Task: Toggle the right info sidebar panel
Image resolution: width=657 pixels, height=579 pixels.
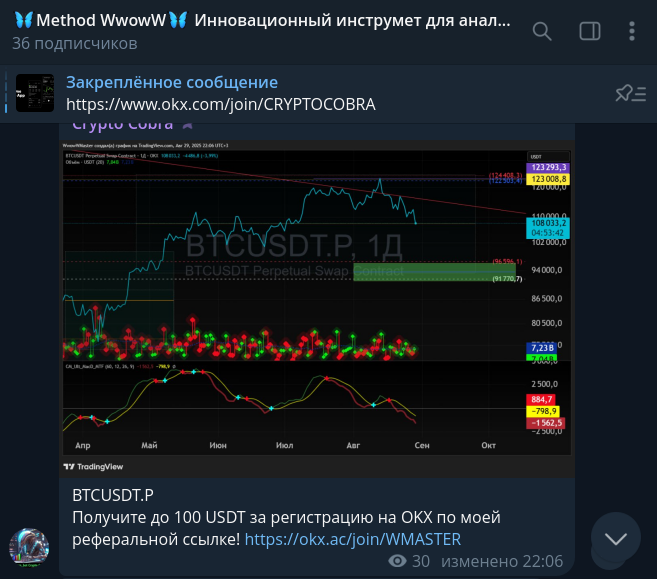Action: [589, 31]
